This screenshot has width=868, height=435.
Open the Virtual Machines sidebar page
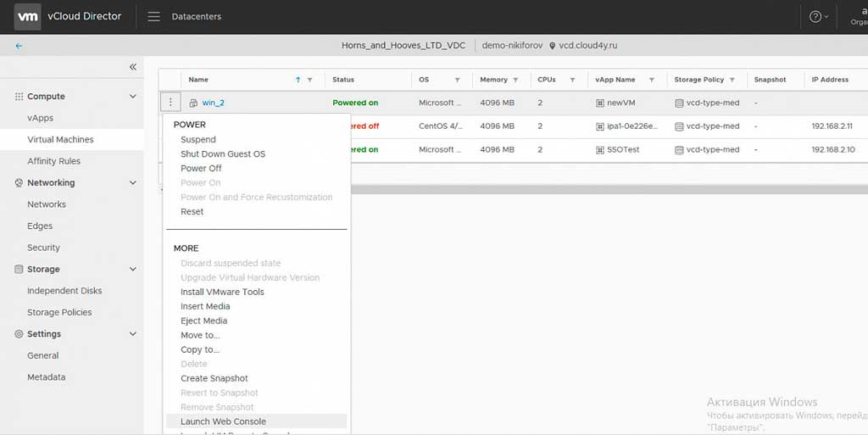pyautogui.click(x=60, y=139)
